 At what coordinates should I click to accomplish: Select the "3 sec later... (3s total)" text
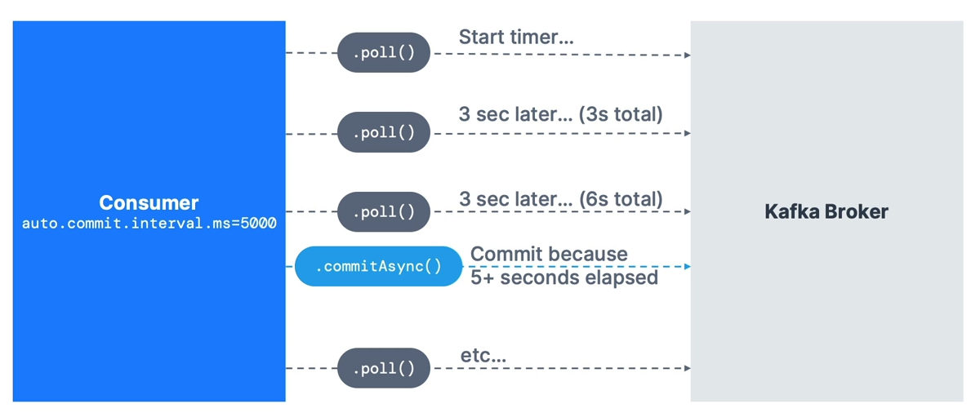click(x=560, y=114)
